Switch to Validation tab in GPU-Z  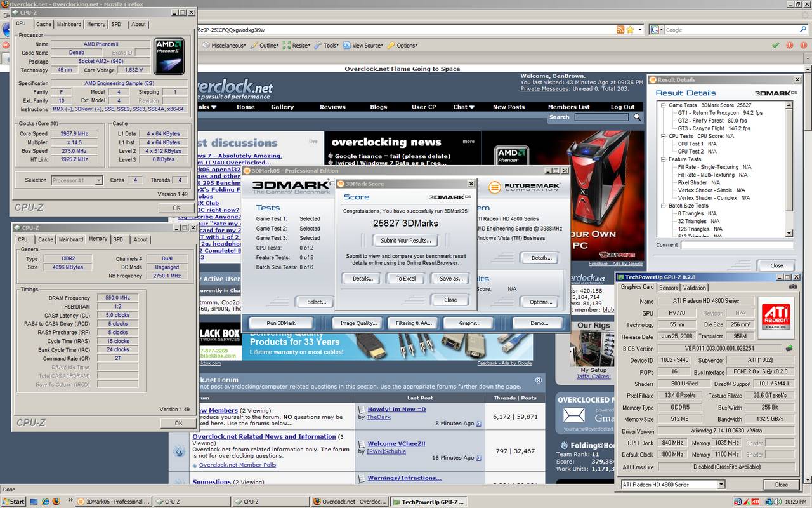[694, 288]
